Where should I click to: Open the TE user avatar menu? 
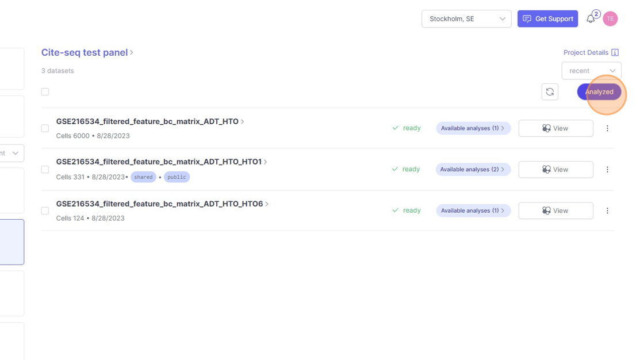click(610, 19)
